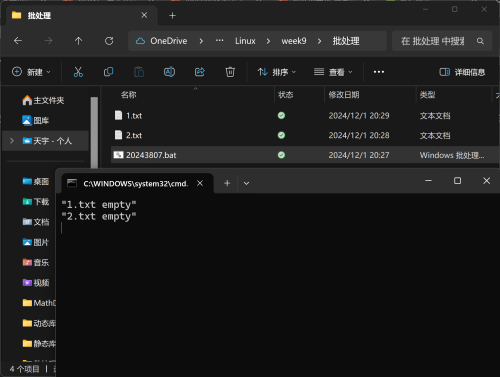Click the Rename icon in toolbar
The height and width of the screenshot is (377, 500).
169,72
